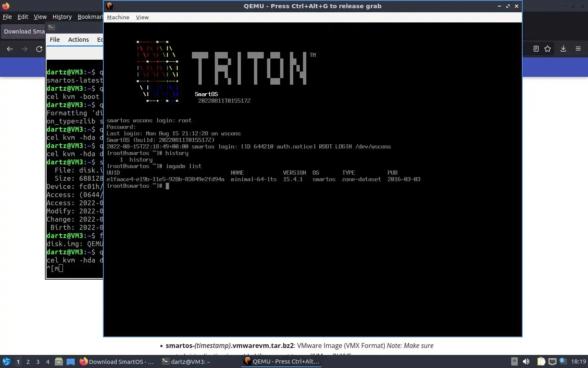Click the 'ROOT LOGIN /dev/wscons' log line
Viewport: 588px width, 368px height.
coord(249,146)
